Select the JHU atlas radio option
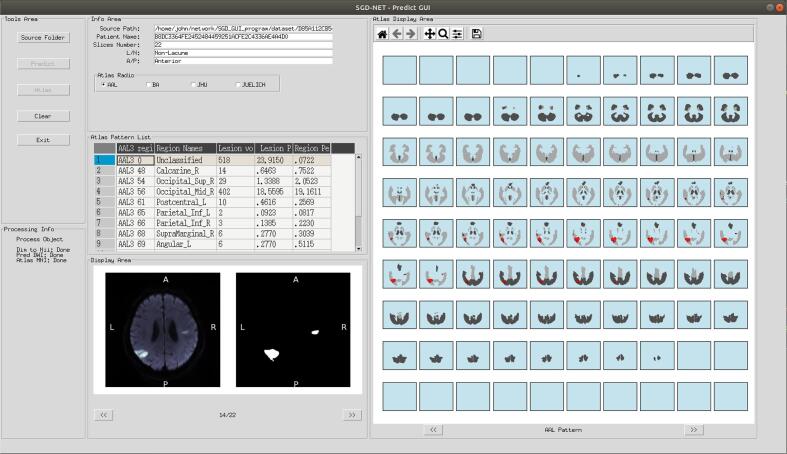 point(194,85)
